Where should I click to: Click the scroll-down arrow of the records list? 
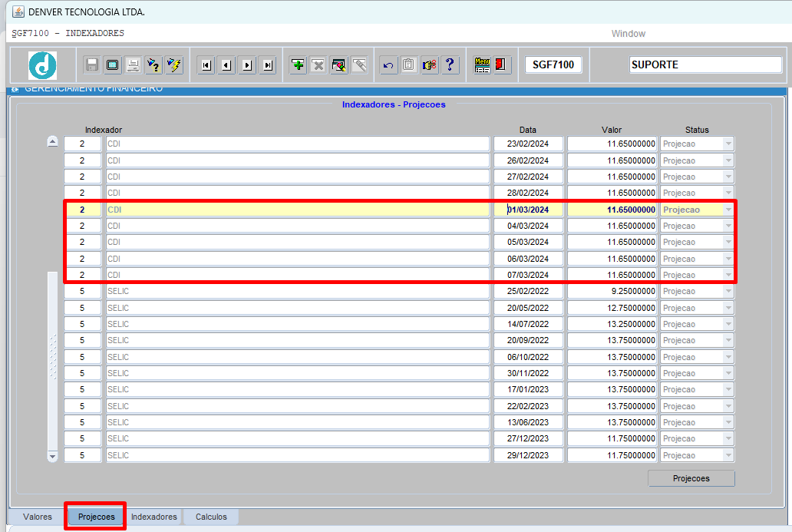(52, 456)
